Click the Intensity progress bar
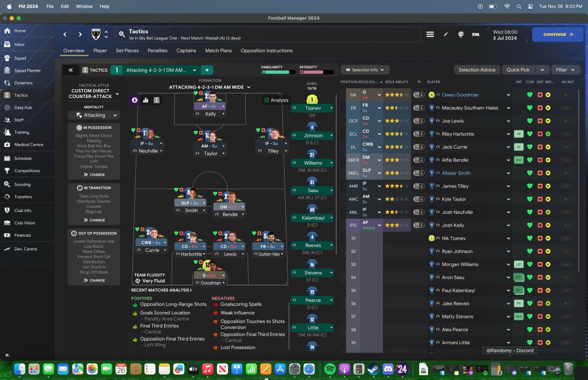This screenshot has width=588, height=380. (316, 72)
